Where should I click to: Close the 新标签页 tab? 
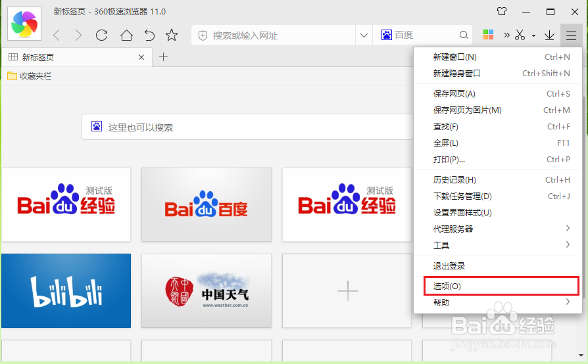pyautogui.click(x=141, y=57)
